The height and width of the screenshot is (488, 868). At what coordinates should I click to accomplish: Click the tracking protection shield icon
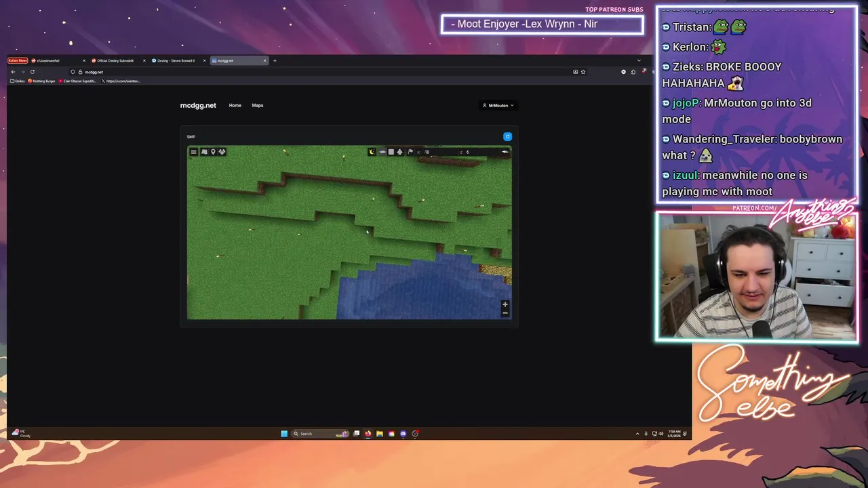tap(73, 72)
